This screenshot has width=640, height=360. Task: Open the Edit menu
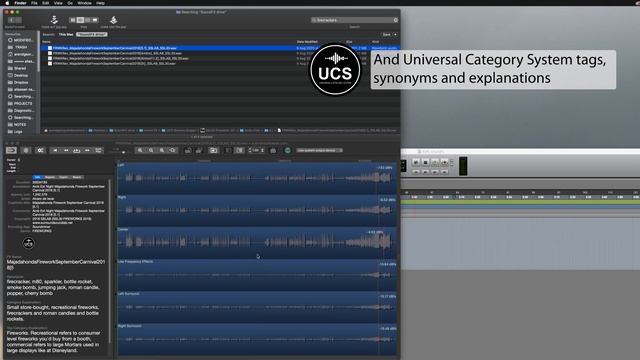[46, 3]
